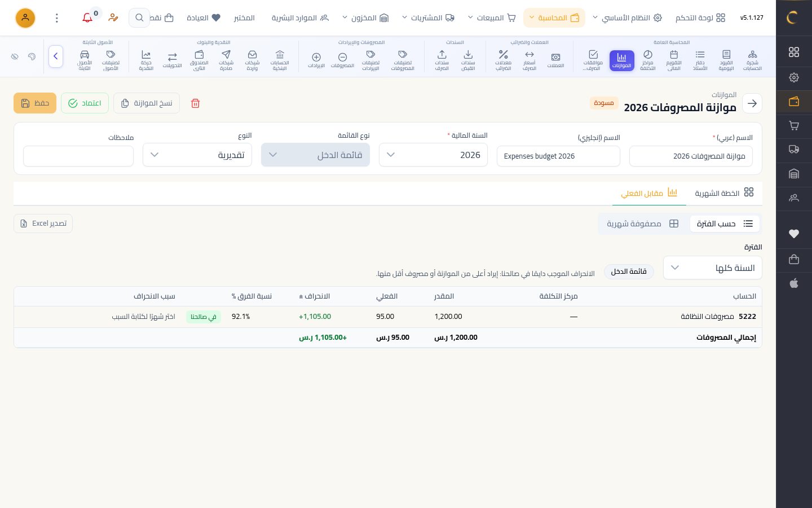The image size is (812, 508).
Task: Click the red trash delete icon
Action: click(195, 103)
